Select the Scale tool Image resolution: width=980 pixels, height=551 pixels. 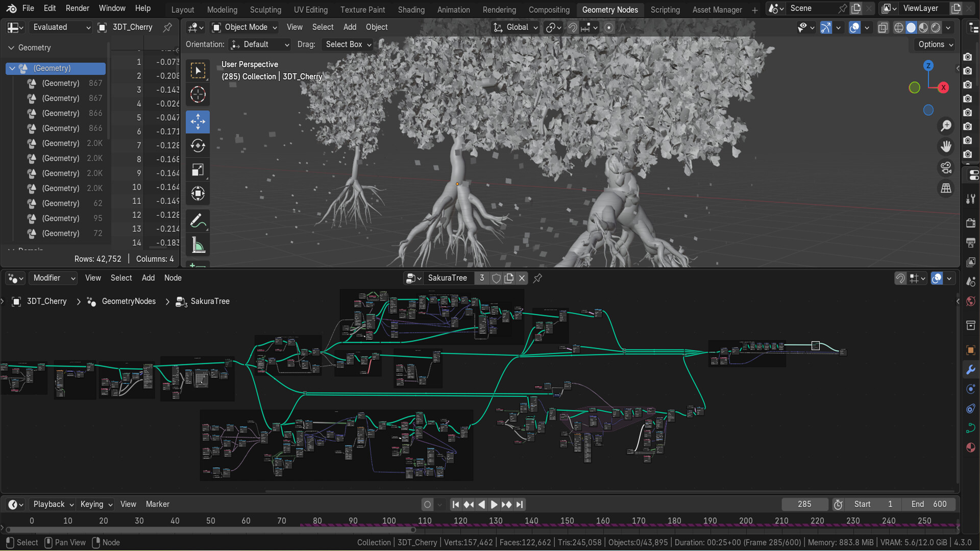[198, 169]
